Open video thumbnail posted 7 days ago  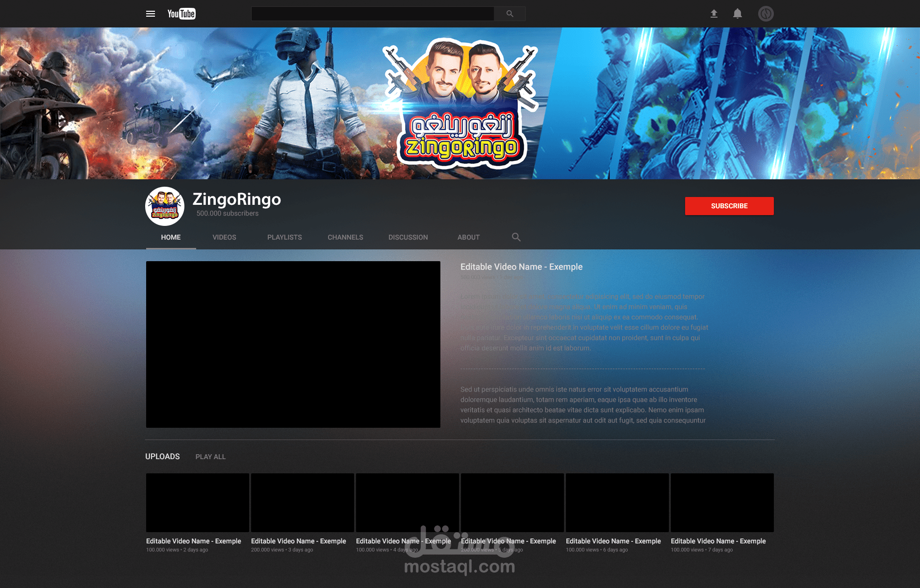[x=722, y=503]
